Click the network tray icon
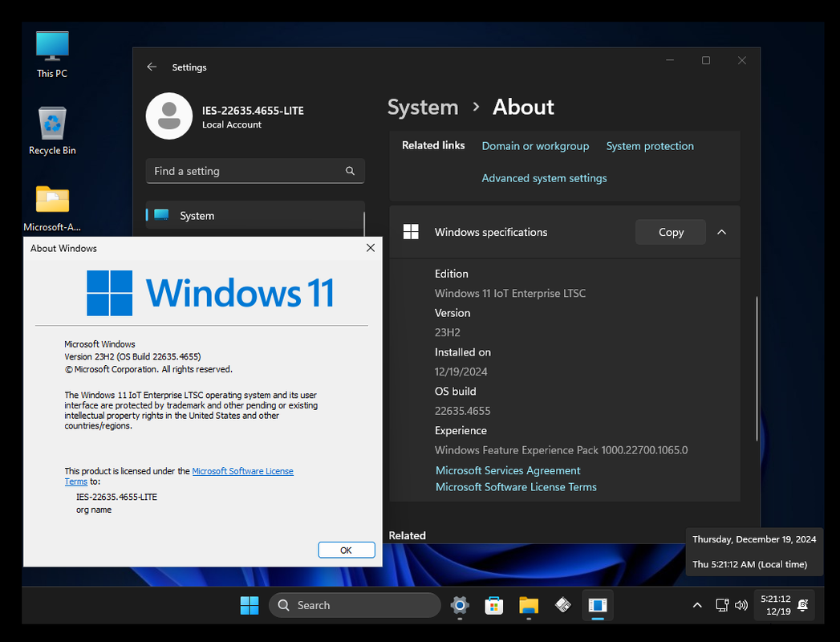This screenshot has width=840, height=642. tap(722, 605)
